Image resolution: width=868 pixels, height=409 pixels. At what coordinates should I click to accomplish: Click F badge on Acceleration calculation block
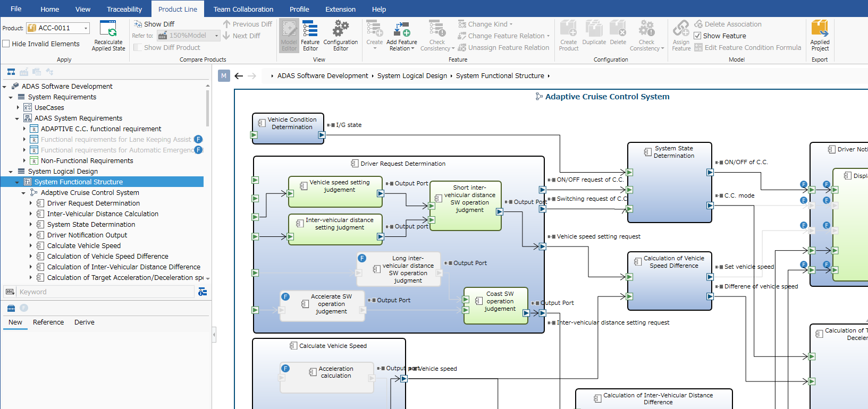(285, 368)
